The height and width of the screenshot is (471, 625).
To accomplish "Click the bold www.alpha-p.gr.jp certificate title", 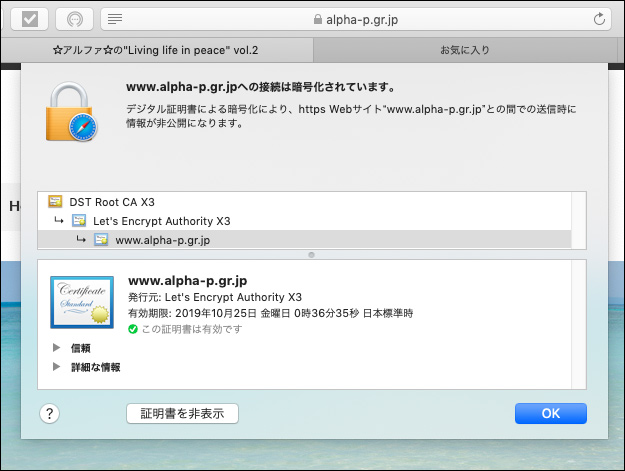I will [x=187, y=281].
